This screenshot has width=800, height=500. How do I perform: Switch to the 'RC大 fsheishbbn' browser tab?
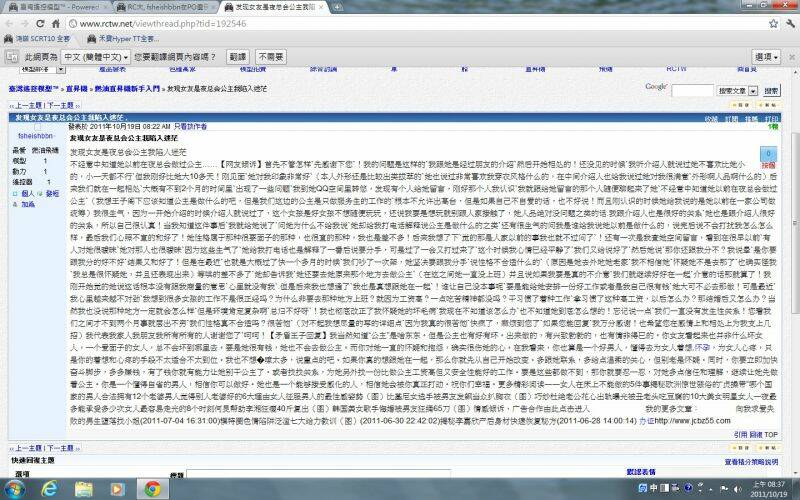pos(166,7)
